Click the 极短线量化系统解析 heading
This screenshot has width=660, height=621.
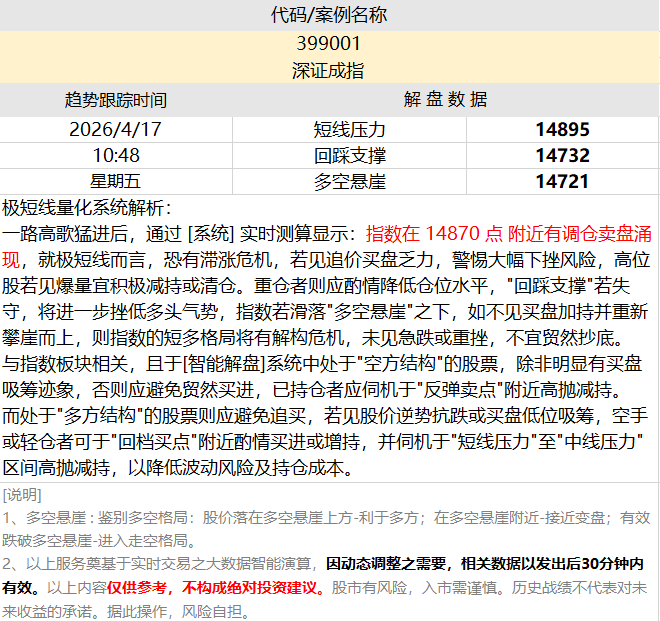point(88,208)
